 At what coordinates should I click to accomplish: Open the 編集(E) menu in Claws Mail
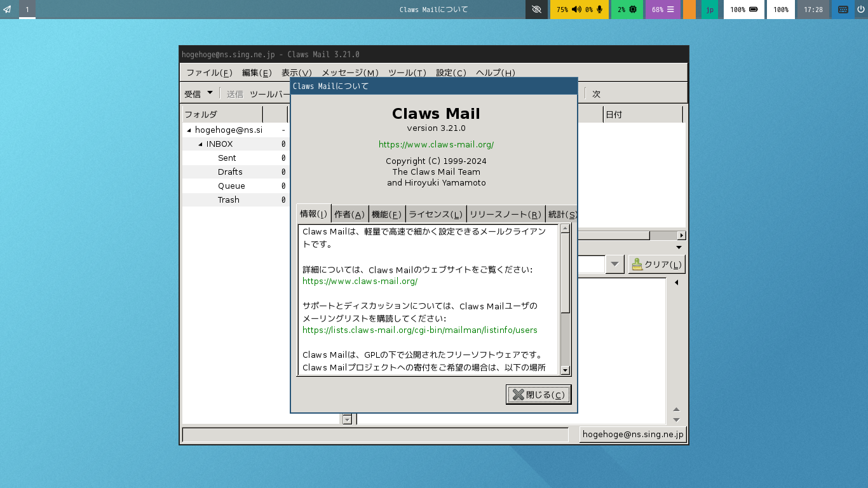click(x=257, y=72)
